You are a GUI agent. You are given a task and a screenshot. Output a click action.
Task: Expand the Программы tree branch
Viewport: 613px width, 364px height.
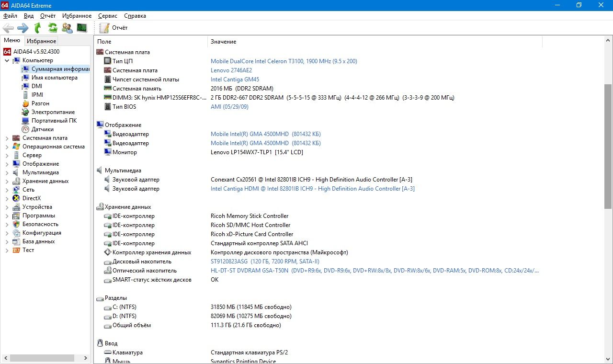point(7,216)
